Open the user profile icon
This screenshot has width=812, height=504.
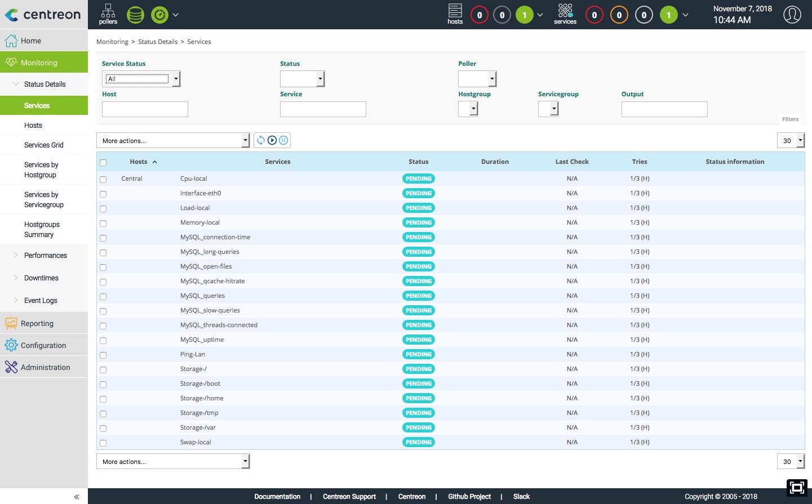point(792,15)
